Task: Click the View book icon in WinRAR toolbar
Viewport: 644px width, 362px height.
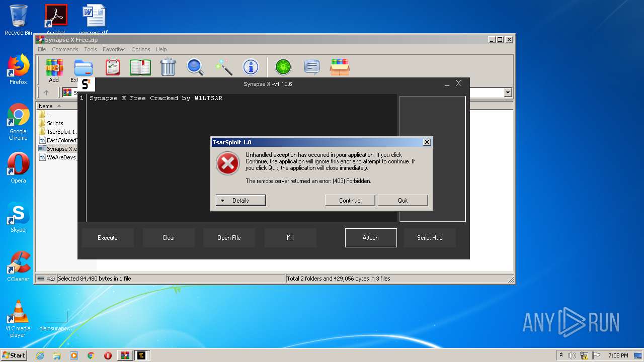Action: coord(140,67)
